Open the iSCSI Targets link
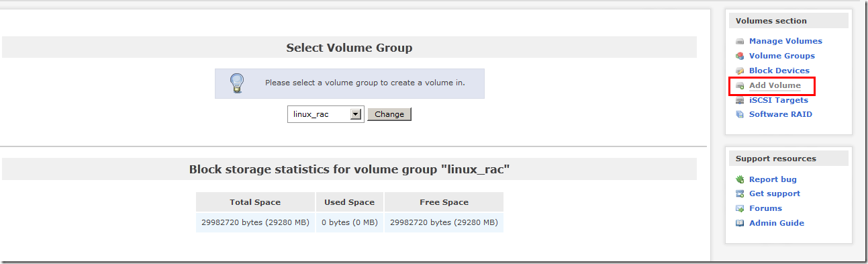 (x=779, y=100)
